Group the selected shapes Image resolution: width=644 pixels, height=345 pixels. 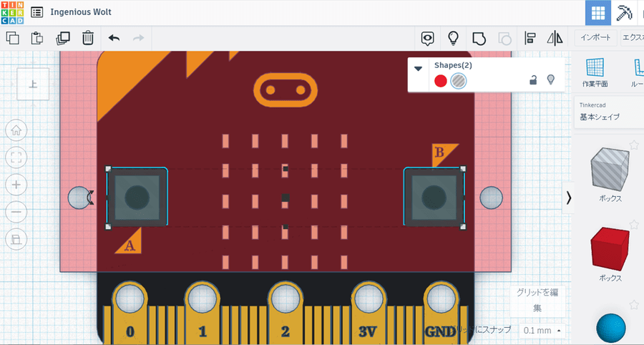click(479, 39)
